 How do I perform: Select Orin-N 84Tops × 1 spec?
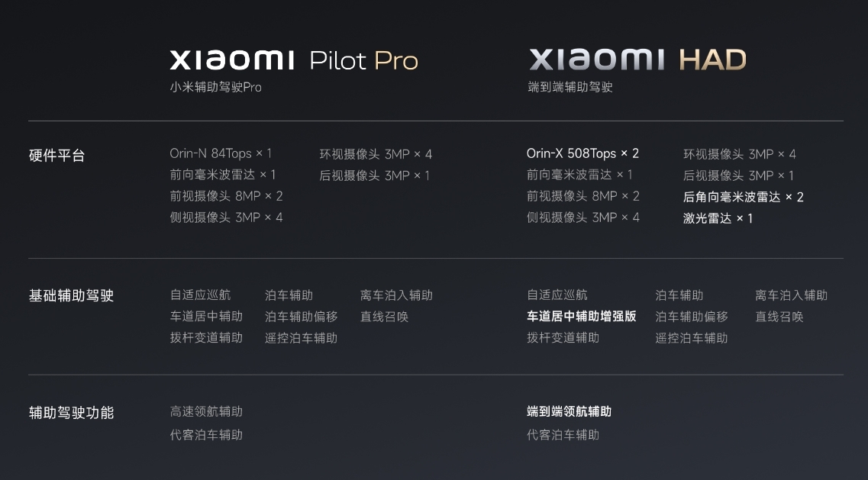[x=221, y=153]
